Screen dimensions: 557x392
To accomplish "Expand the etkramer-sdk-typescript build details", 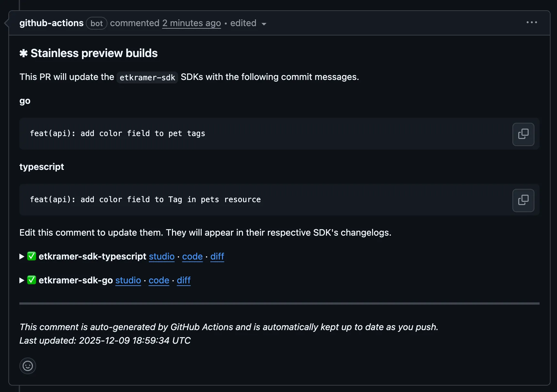I will (21, 256).
